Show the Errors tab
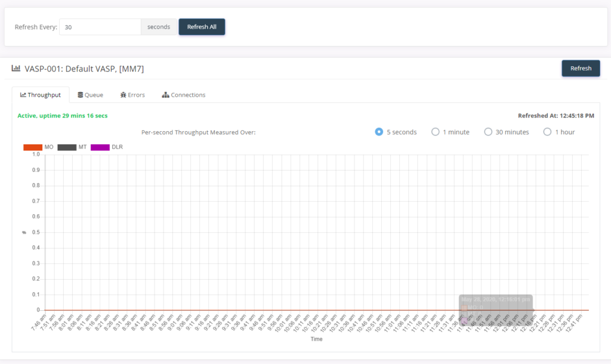Screen dimensions: 611x364 [132, 95]
